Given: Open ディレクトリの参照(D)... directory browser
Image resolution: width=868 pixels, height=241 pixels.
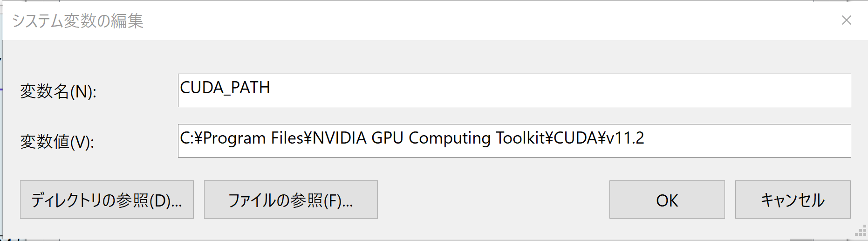Looking at the screenshot, I should (107, 200).
